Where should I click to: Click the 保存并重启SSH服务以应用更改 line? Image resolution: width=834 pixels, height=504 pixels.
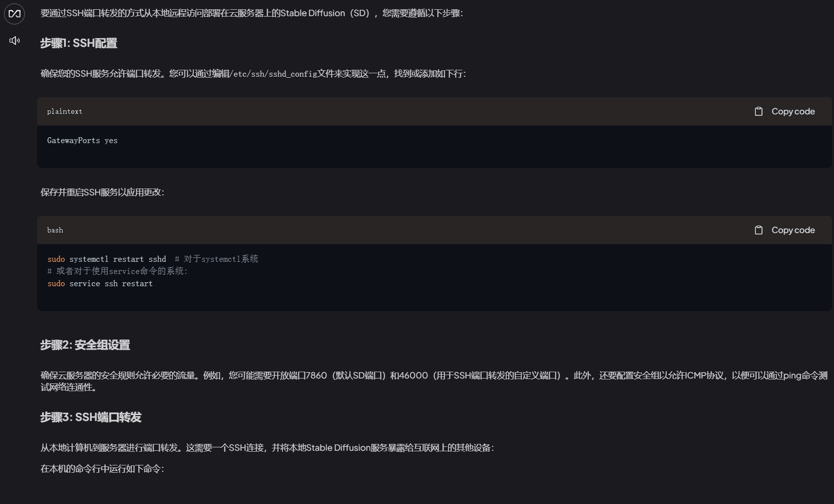[x=102, y=192]
